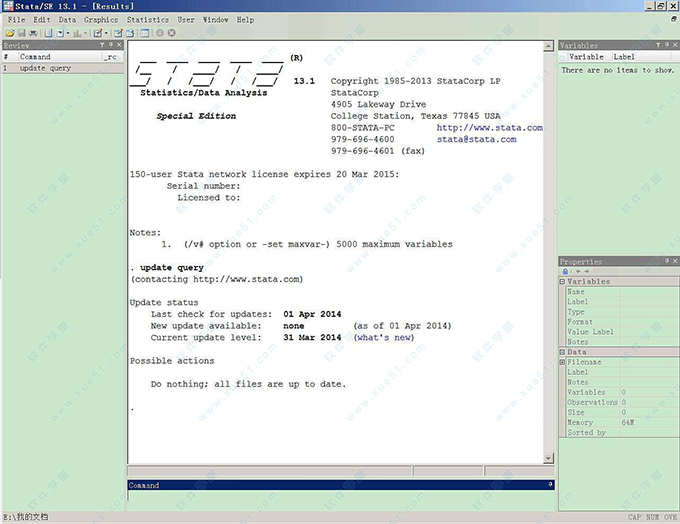Click the Log begin/close toolbar icon
Image resolution: width=680 pixels, height=524 pixels.
tap(49, 33)
